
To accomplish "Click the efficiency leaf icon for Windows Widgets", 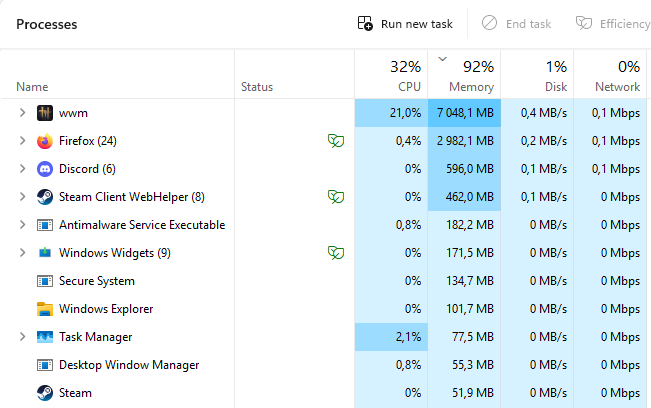I will [x=336, y=253].
